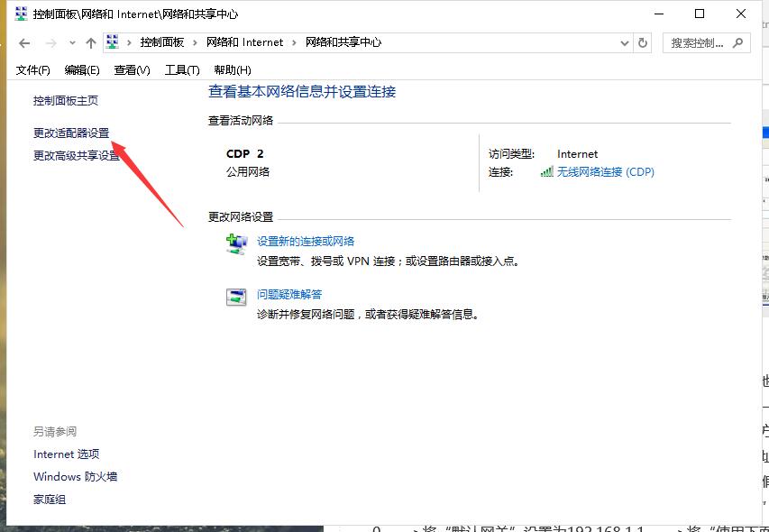Click the troubleshoot problems icon
Screen dimensions: 769x532
236,297
